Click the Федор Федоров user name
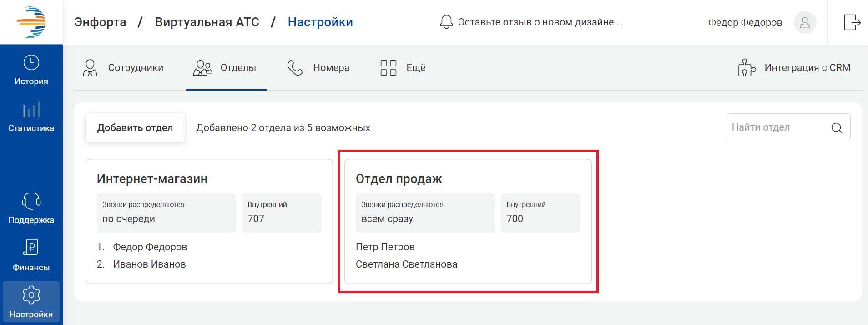The width and height of the screenshot is (868, 325). click(x=745, y=22)
